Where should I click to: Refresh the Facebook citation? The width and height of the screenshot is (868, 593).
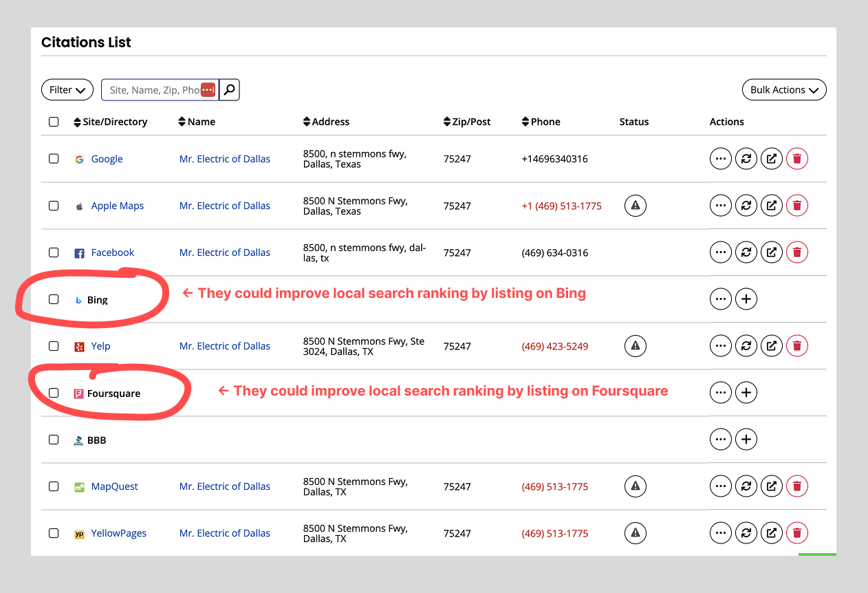pyautogui.click(x=746, y=252)
